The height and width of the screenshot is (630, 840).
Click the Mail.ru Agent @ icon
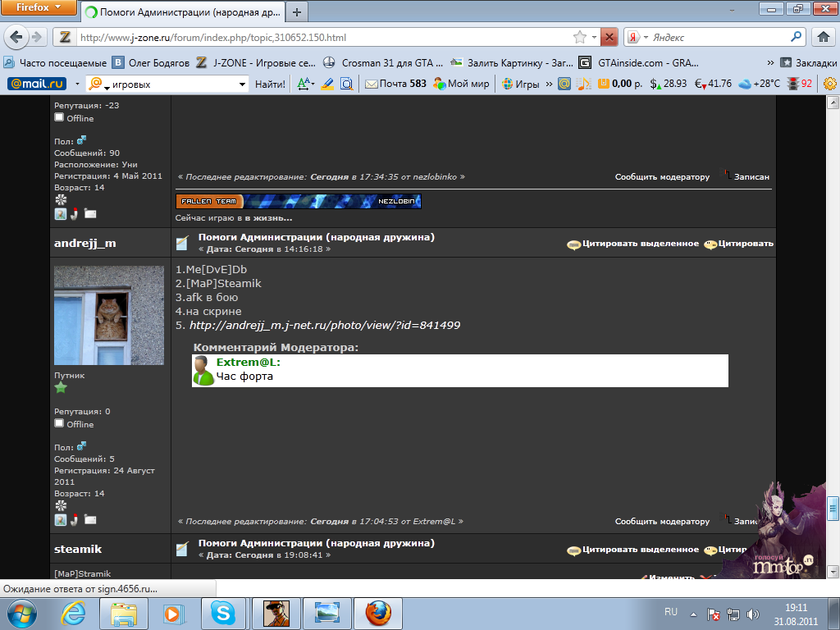(564, 84)
